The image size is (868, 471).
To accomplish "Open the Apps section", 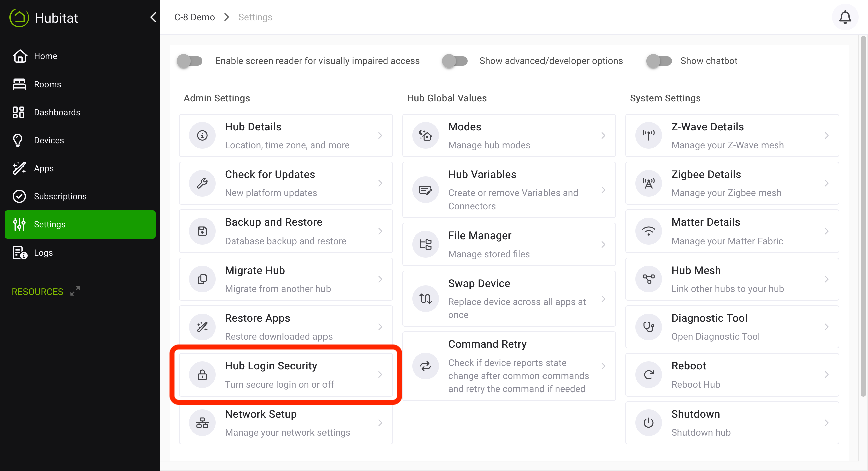I will click(43, 168).
